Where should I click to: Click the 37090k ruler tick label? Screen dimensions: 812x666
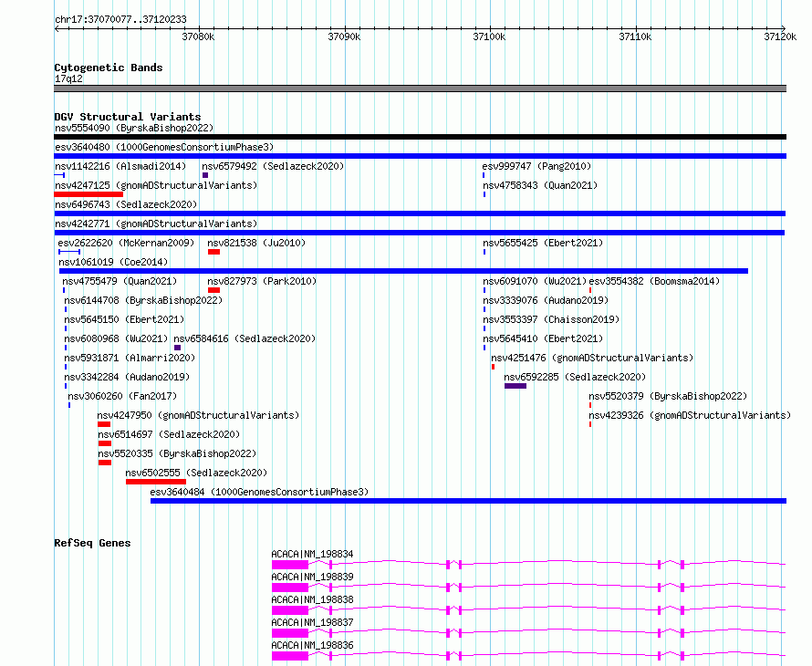tap(344, 36)
